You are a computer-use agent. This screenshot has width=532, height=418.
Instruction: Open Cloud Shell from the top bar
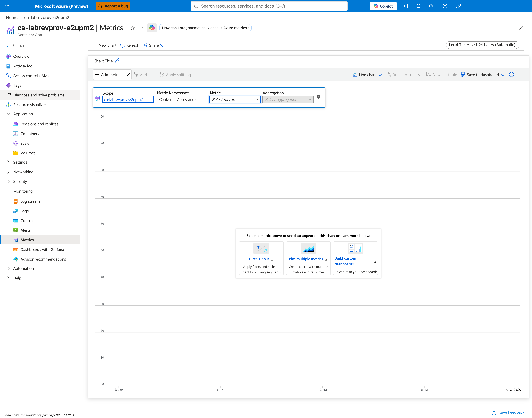click(x=405, y=6)
